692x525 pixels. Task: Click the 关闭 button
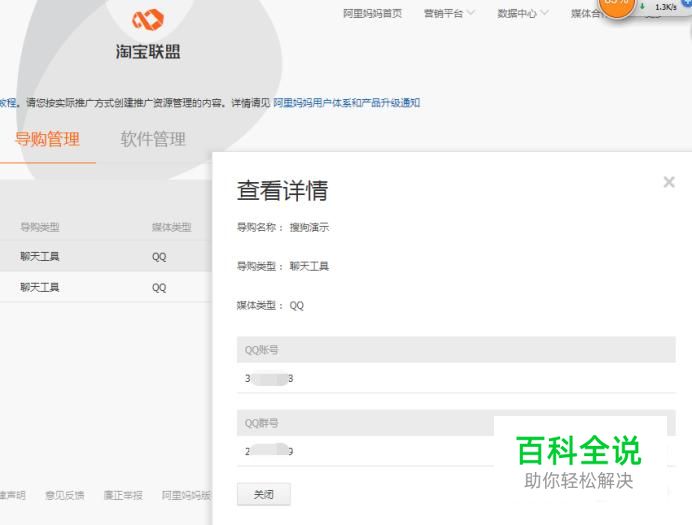263,495
